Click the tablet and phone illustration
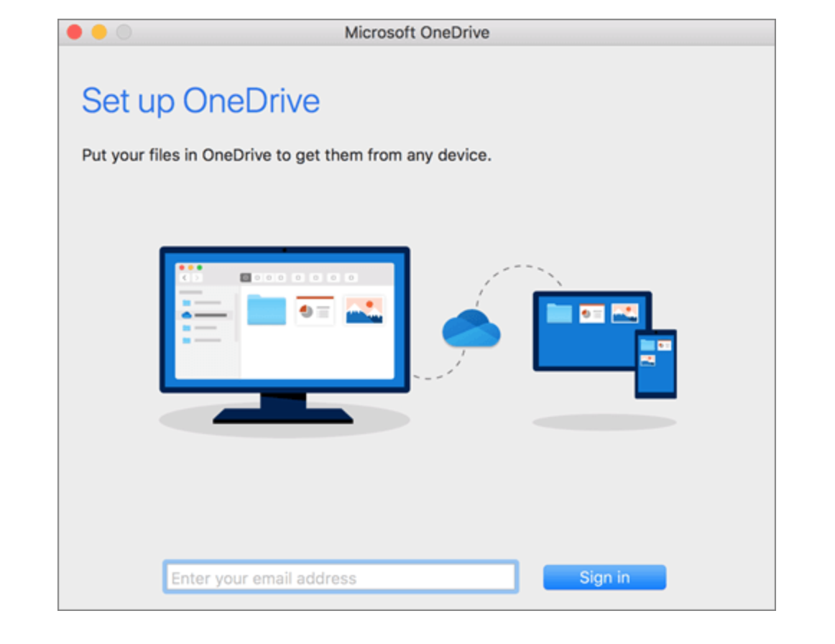 605,344
